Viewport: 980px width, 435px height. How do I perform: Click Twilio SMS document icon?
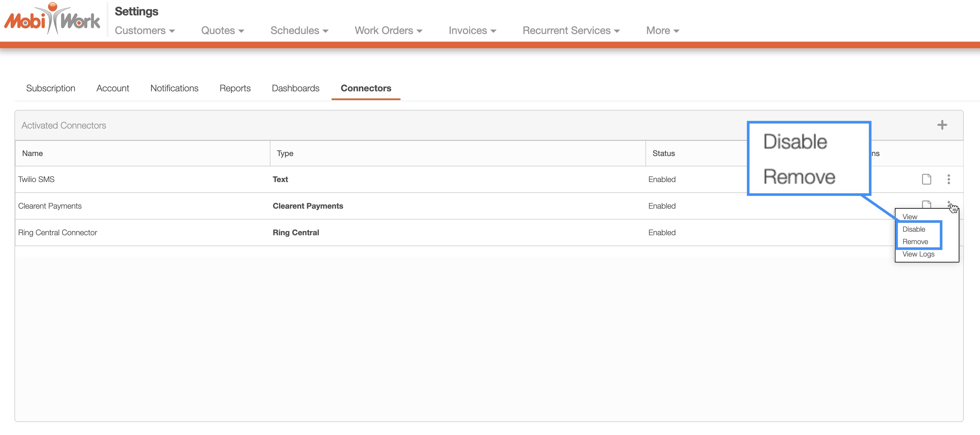926,179
